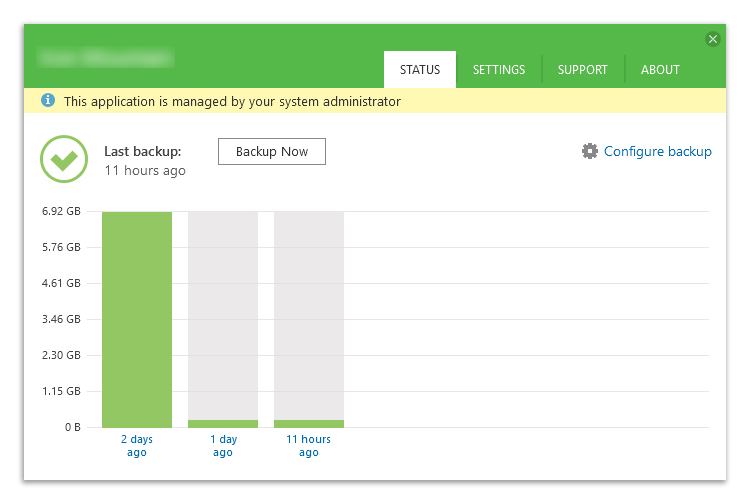The image size is (750, 504).
Task: Open the "1 day ago" backup label
Action: point(223,446)
